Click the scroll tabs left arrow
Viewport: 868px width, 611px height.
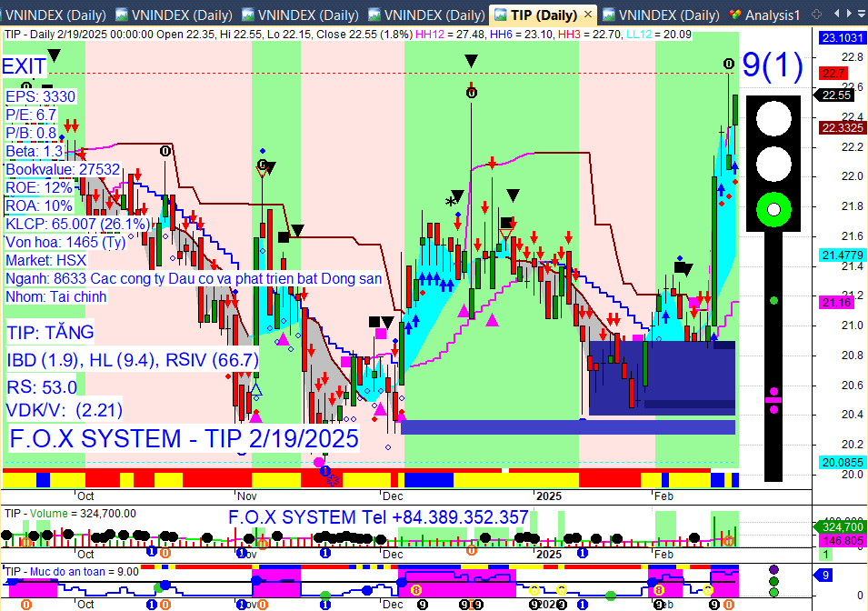[x=836, y=14]
